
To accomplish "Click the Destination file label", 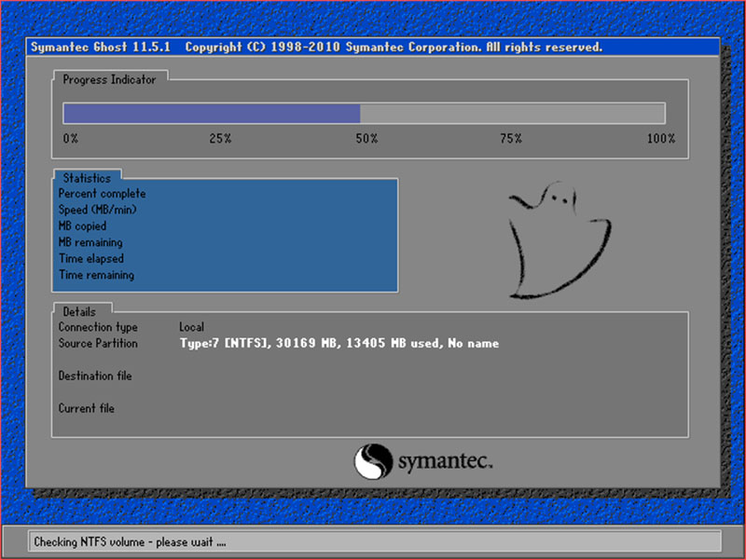I will click(x=95, y=376).
